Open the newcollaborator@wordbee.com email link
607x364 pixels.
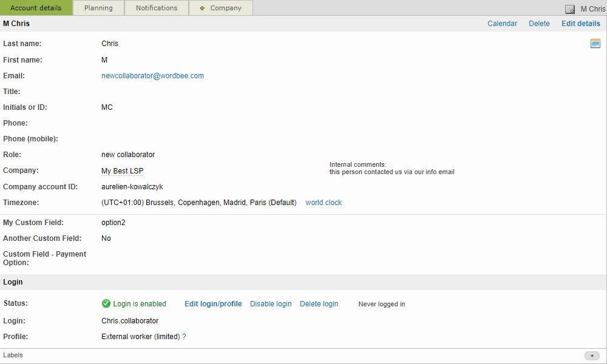tap(152, 76)
